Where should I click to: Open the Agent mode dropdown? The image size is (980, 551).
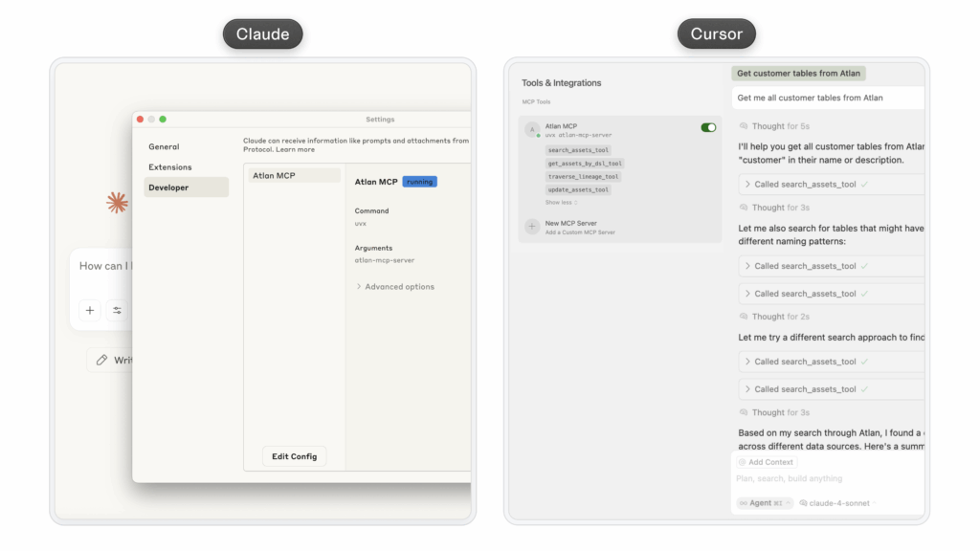tap(765, 503)
